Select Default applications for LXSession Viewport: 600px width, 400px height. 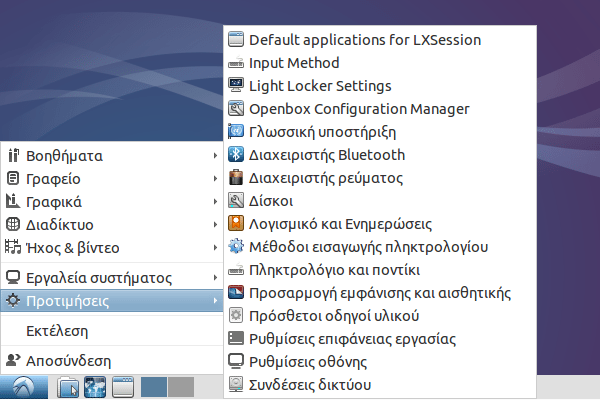pos(364,40)
